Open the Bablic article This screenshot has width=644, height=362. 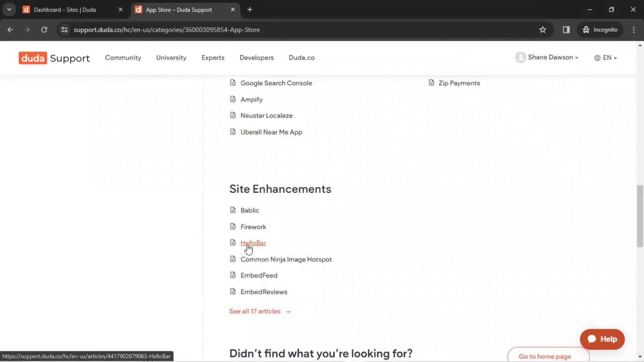[x=250, y=210]
